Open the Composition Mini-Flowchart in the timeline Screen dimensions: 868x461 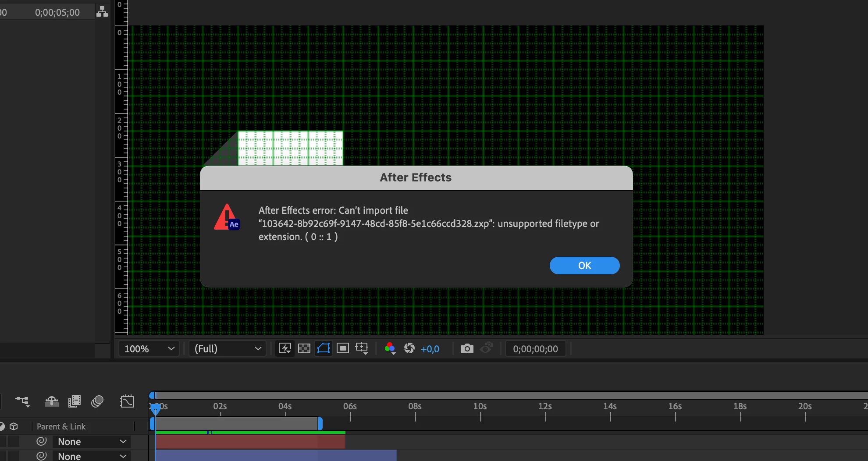click(x=22, y=401)
